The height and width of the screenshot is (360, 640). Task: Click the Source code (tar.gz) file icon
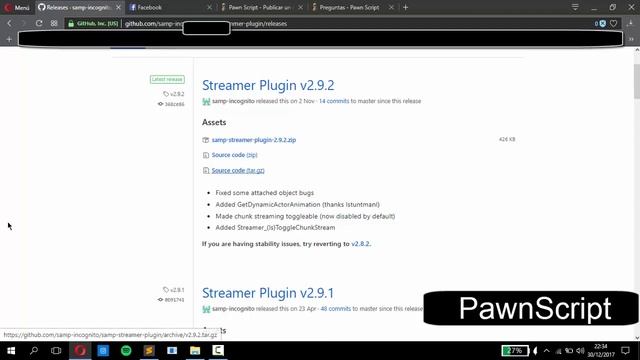[206, 171]
